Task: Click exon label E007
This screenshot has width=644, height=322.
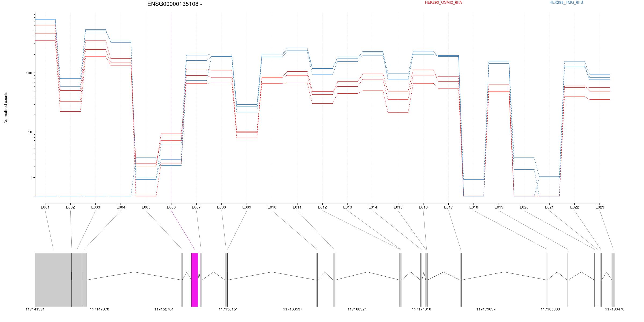Action: (196, 207)
